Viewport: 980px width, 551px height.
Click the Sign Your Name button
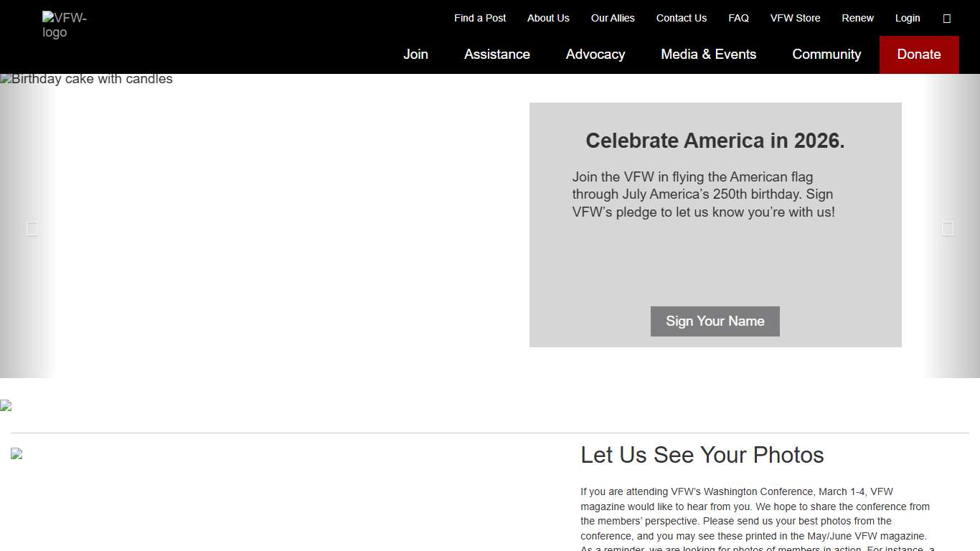tap(715, 321)
